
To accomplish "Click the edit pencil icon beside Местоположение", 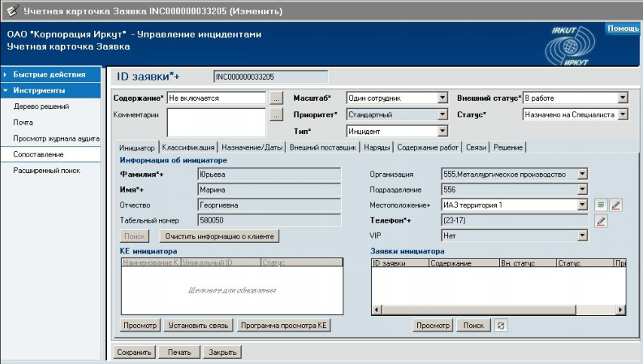I will click(616, 205).
